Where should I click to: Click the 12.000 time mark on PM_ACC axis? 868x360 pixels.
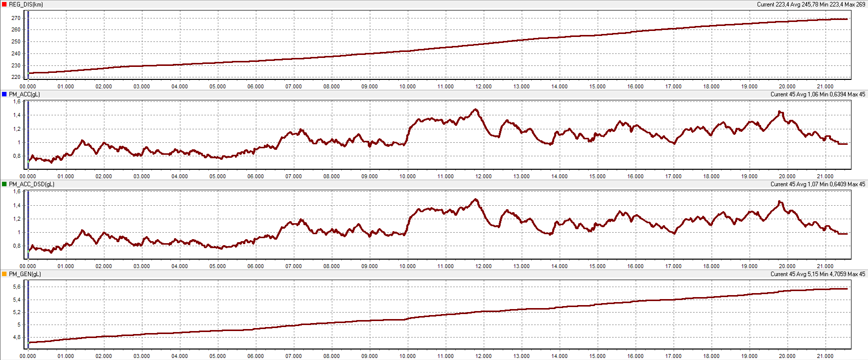[483, 176]
